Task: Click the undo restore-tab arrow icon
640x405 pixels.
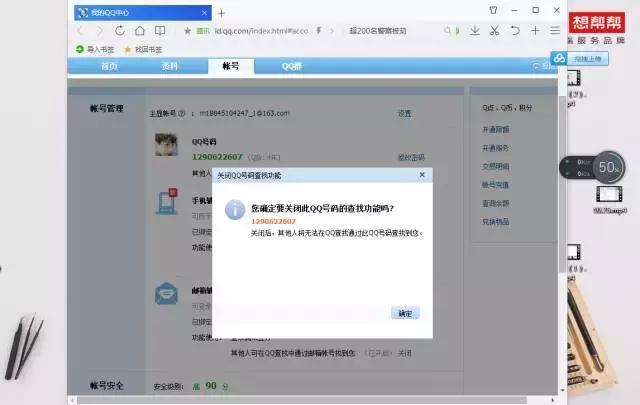Action: pos(515,31)
